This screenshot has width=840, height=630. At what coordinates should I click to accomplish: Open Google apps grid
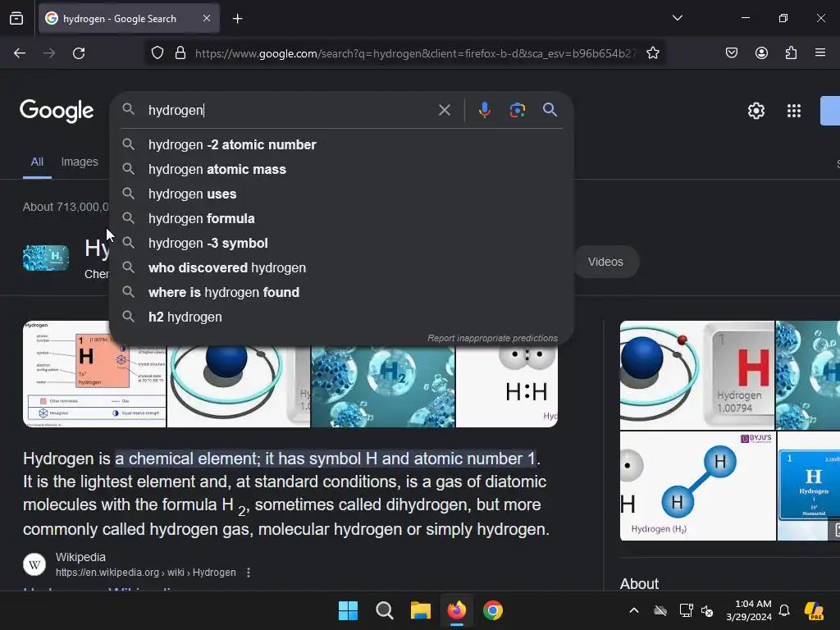[x=793, y=111]
